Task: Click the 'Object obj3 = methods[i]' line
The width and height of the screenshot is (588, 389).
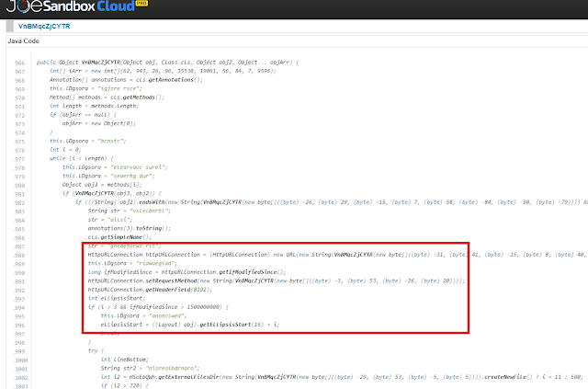Action: coord(102,185)
